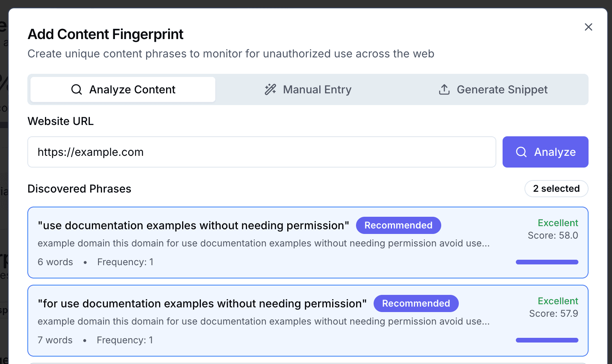This screenshot has width=612, height=364.
Task: Click the magnifier icon in Analyze Content tab
Action: coord(77,89)
